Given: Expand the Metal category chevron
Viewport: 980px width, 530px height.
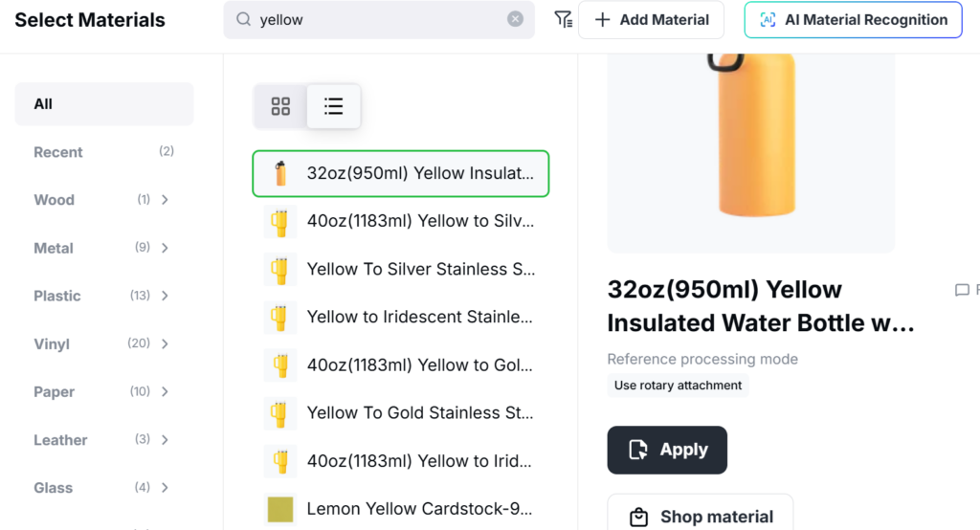Looking at the screenshot, I should pos(165,248).
